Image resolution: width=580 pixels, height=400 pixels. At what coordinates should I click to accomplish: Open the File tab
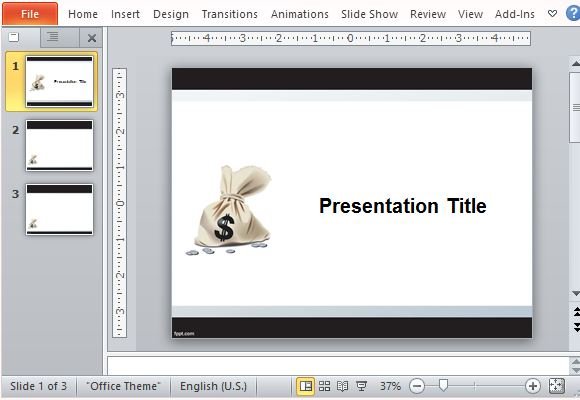pos(30,14)
